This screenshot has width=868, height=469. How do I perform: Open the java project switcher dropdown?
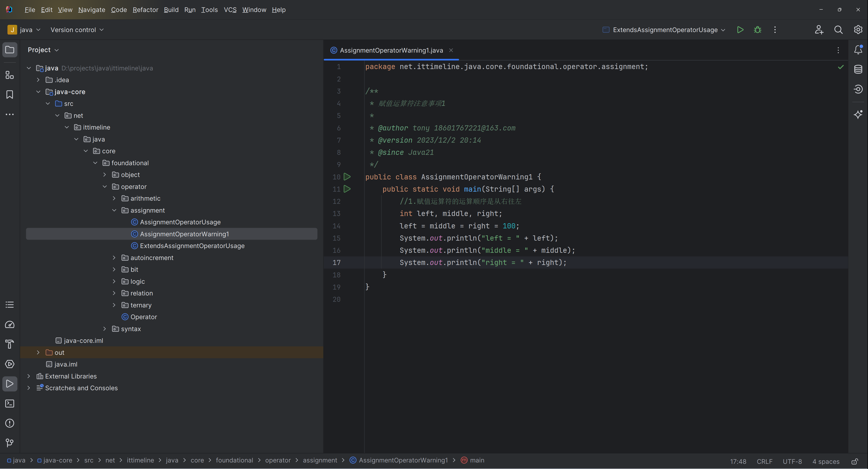[24, 30]
